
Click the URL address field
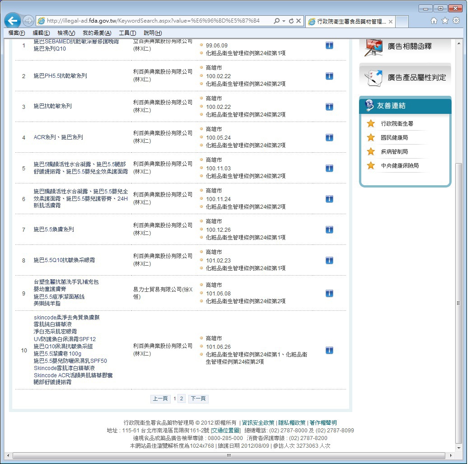click(153, 21)
